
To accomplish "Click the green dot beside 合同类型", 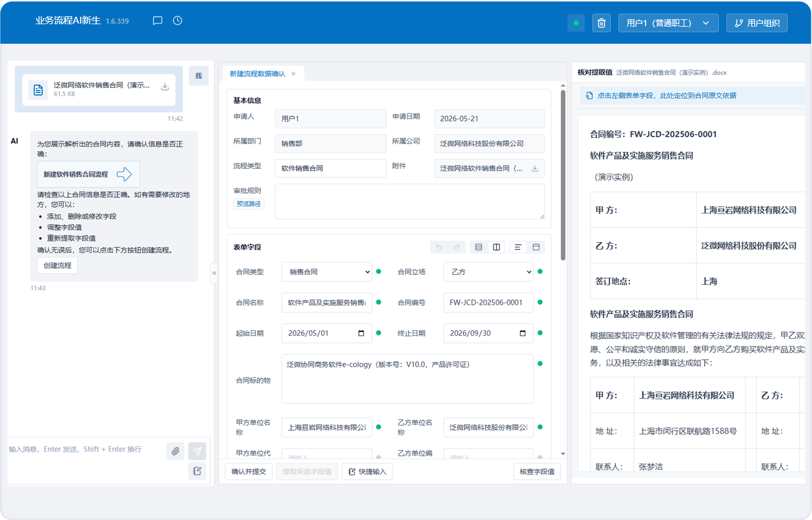I will point(378,271).
